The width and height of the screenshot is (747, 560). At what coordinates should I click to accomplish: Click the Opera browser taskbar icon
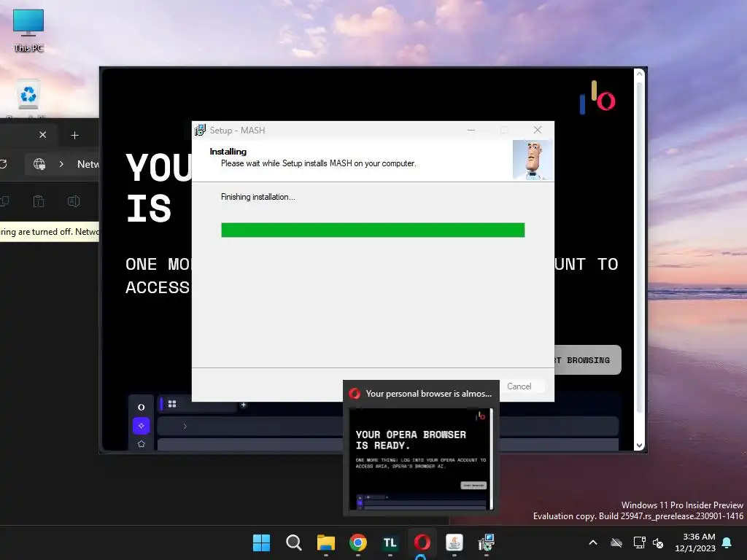(422, 542)
